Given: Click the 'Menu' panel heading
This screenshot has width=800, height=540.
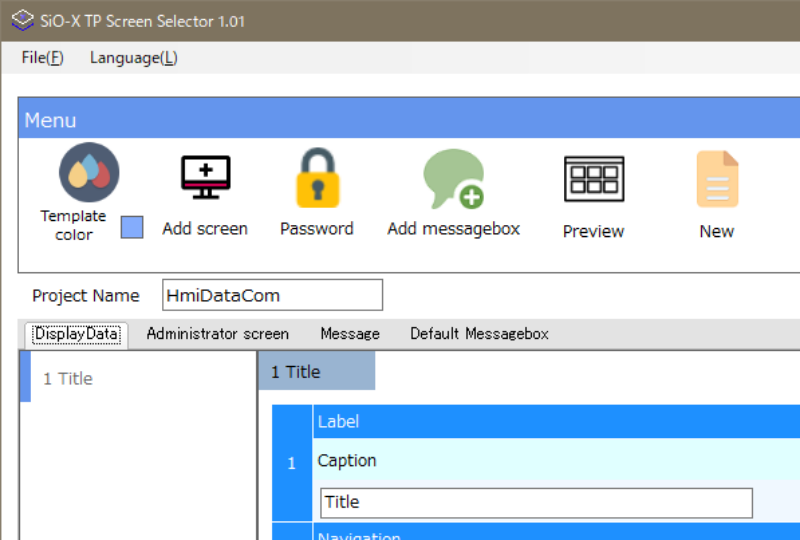Looking at the screenshot, I should (x=51, y=120).
